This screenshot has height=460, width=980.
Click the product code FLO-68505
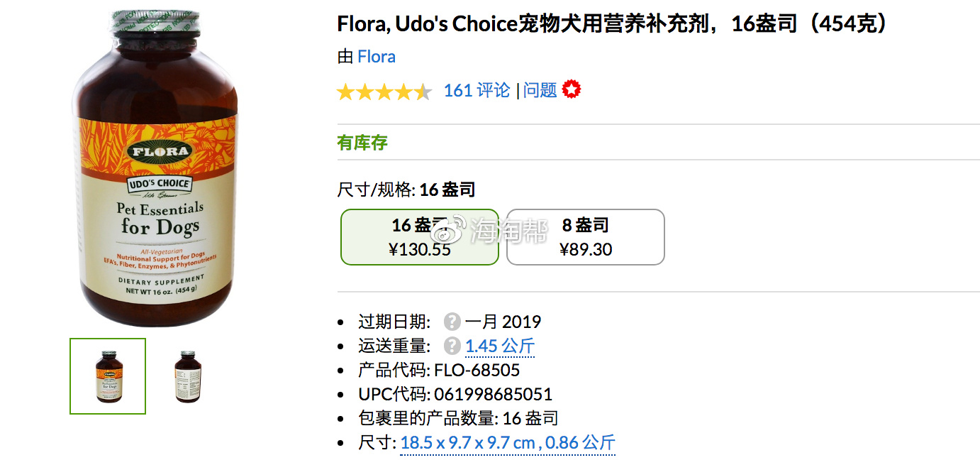[x=477, y=371]
